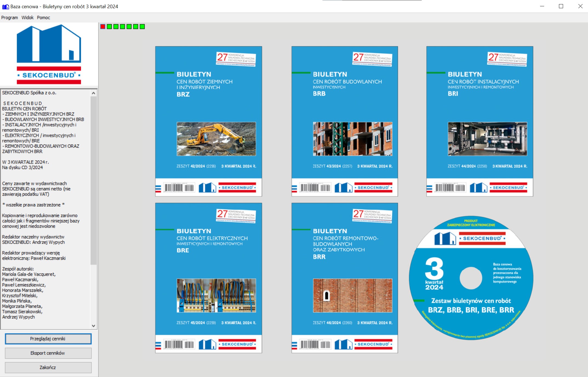
Task: Click the barcode on BRE cover
Action: click(x=179, y=344)
